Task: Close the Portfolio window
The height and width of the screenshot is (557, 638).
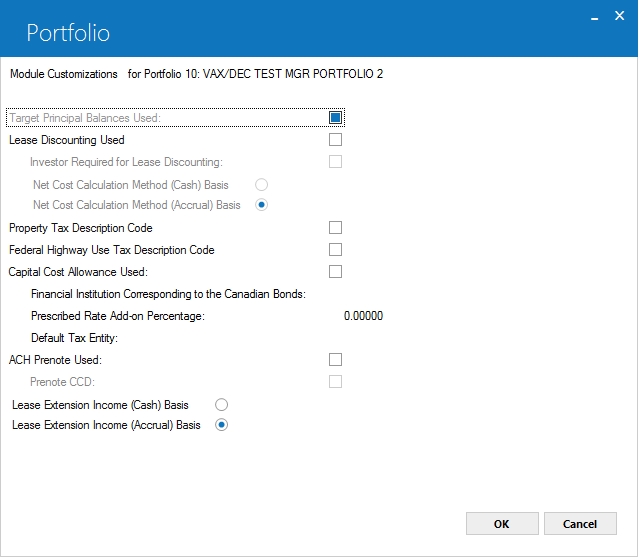Action: click(619, 16)
